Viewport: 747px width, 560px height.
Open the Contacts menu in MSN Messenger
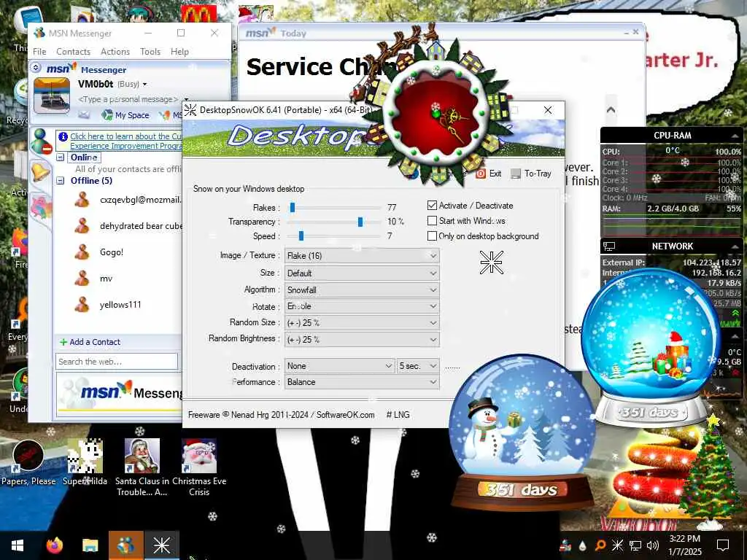pyautogui.click(x=73, y=52)
